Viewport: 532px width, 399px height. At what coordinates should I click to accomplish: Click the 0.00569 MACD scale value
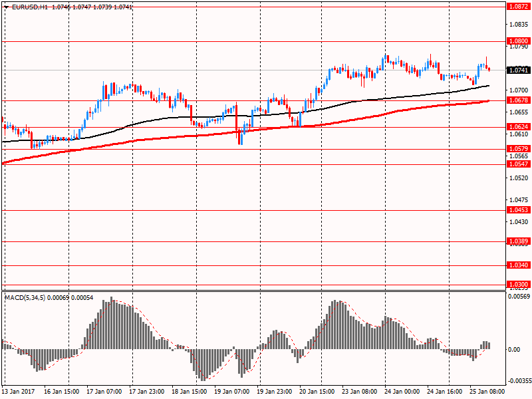[x=519, y=297]
